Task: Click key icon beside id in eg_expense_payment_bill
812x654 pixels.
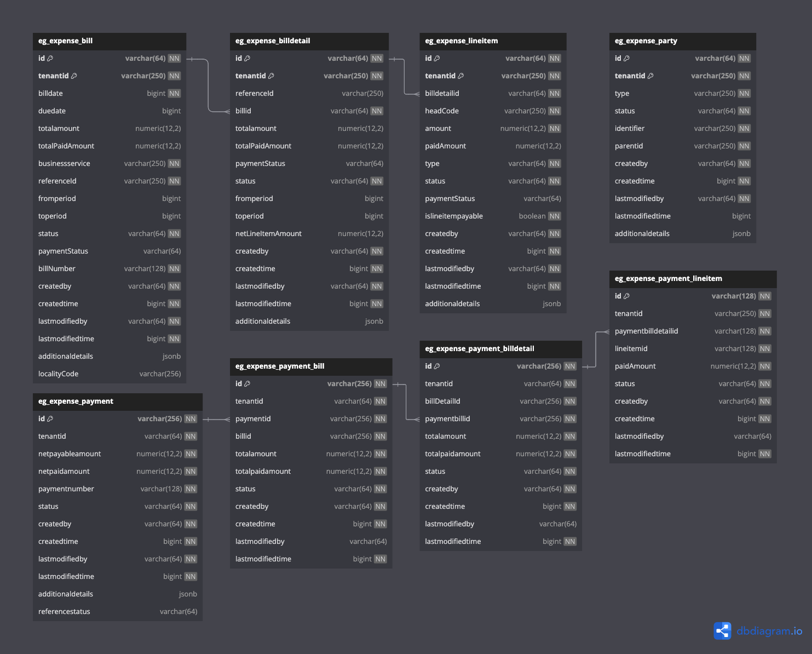Action: pyautogui.click(x=247, y=383)
